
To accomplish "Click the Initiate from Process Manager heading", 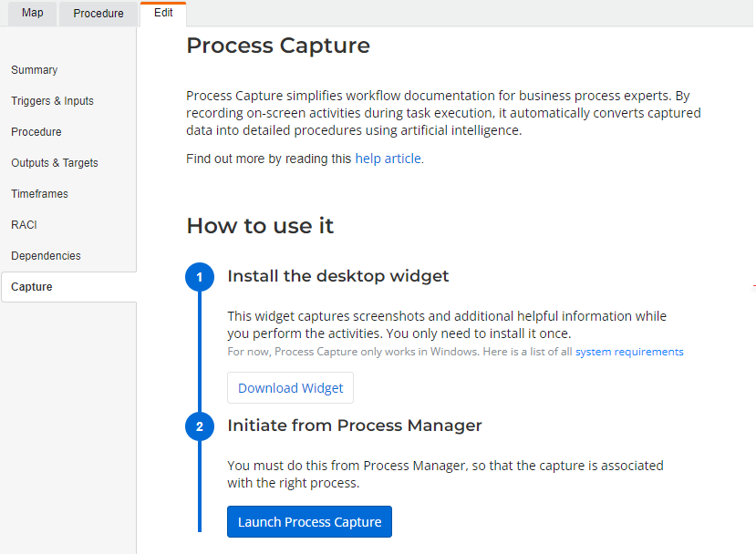I will pyautogui.click(x=355, y=426).
